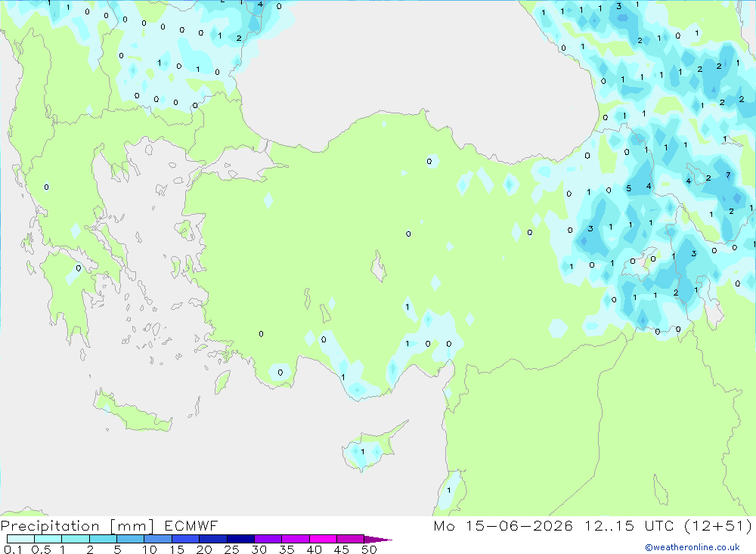Select the navy 25–30 legend swatch
The height and width of the screenshot is (554, 756).
(240, 539)
